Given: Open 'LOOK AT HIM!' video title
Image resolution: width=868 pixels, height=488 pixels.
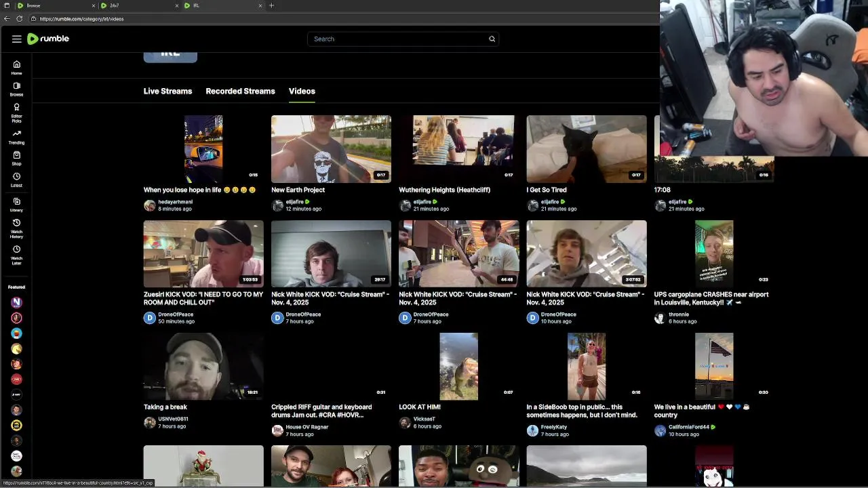Looking at the screenshot, I should point(420,407).
